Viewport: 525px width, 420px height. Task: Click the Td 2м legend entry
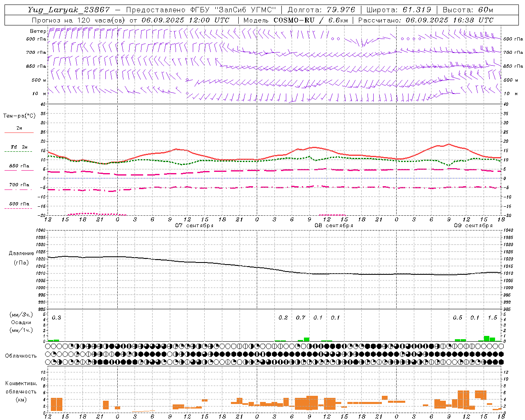coord(19,147)
